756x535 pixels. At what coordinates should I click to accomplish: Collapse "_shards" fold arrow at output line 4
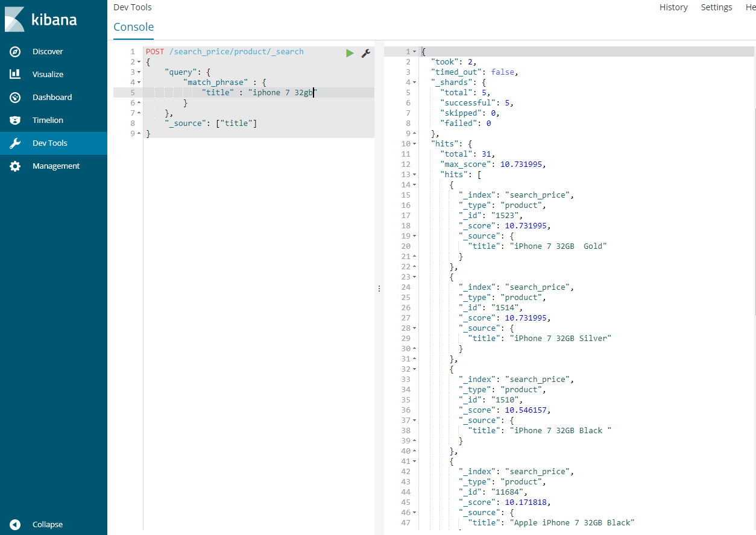coord(414,83)
